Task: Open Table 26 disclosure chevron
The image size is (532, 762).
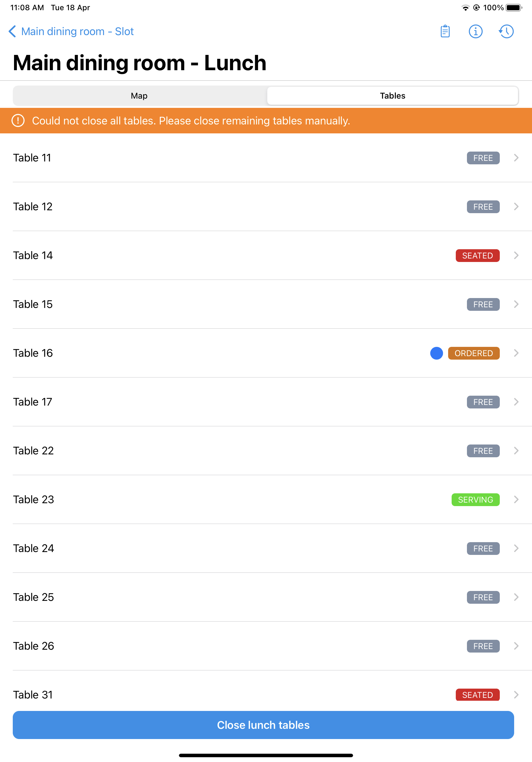Action: coord(516,646)
